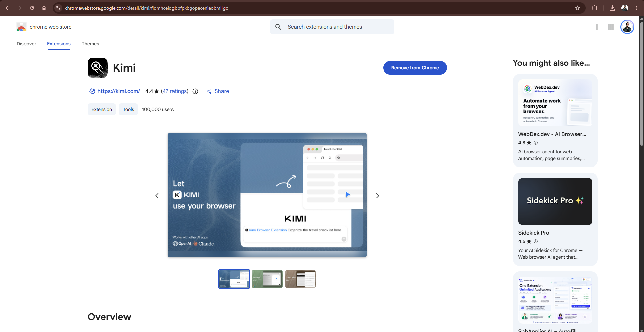This screenshot has height=332, width=644.
Task: Select the Extension category chip
Action: [x=102, y=109]
